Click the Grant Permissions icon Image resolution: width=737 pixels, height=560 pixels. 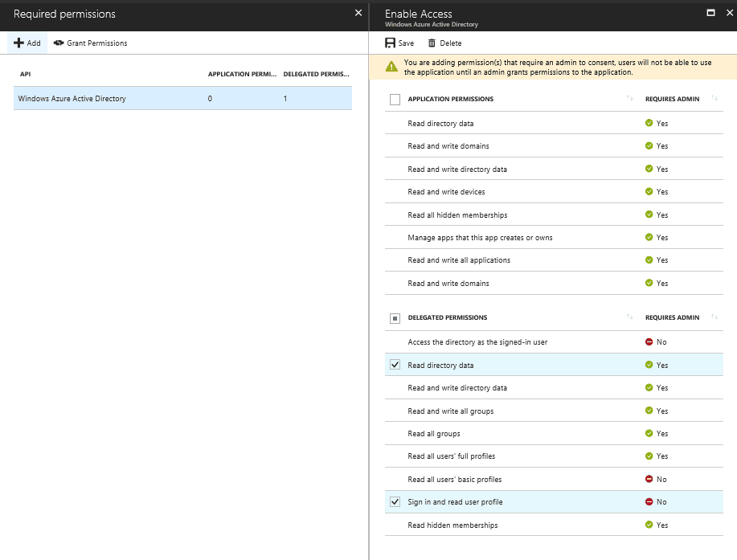click(59, 43)
